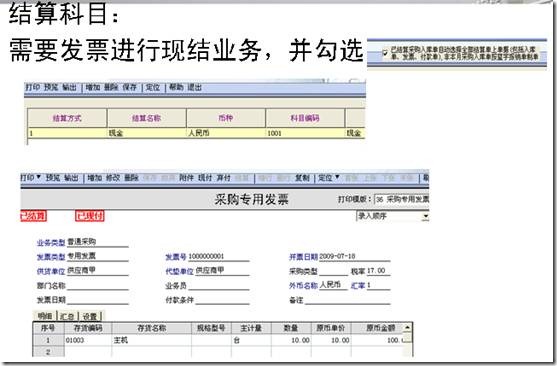Switch to the 汇总 tab
Image resolution: width=557 pixels, height=366 pixels.
(67, 316)
